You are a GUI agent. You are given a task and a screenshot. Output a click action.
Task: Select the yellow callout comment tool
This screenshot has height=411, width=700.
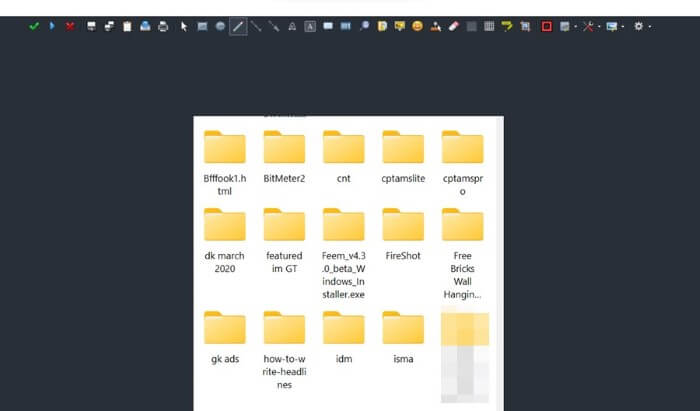(400, 26)
